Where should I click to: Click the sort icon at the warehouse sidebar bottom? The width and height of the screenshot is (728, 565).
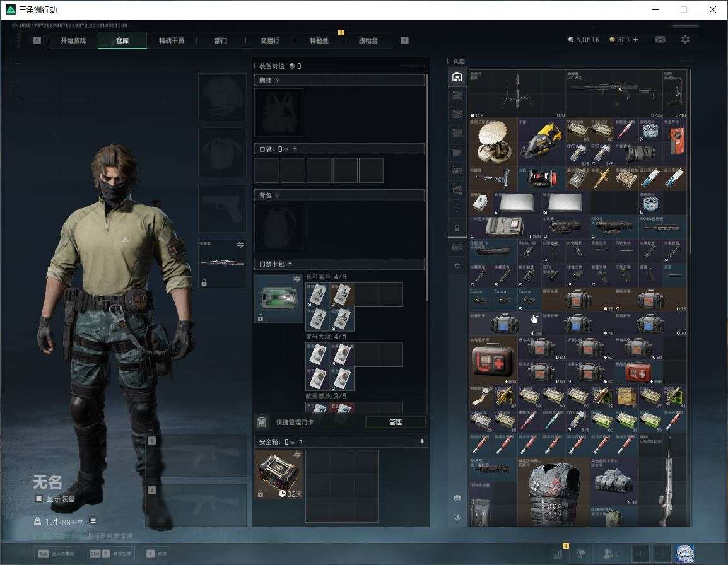(x=457, y=517)
